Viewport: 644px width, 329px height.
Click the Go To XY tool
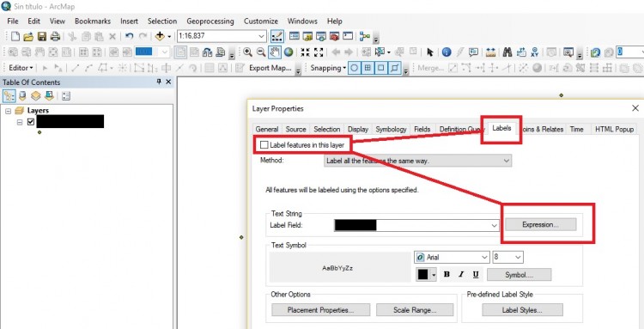point(534,52)
